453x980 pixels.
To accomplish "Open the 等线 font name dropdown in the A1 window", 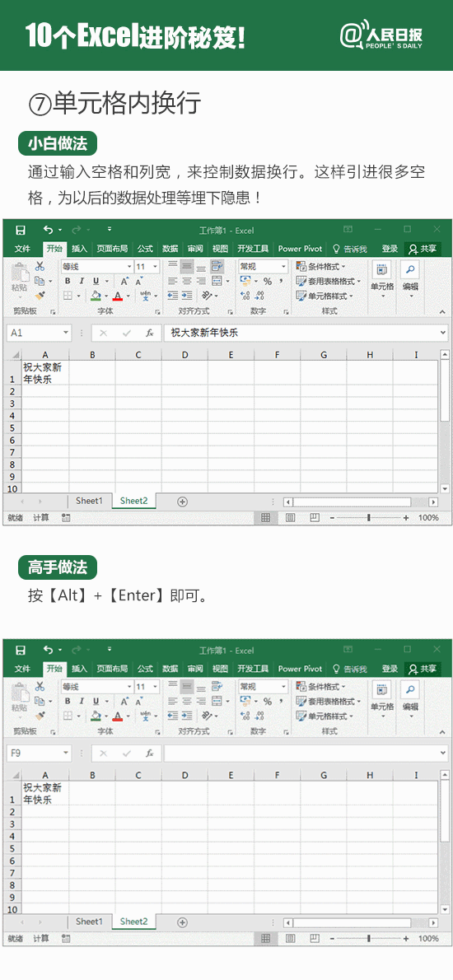I will [x=129, y=267].
